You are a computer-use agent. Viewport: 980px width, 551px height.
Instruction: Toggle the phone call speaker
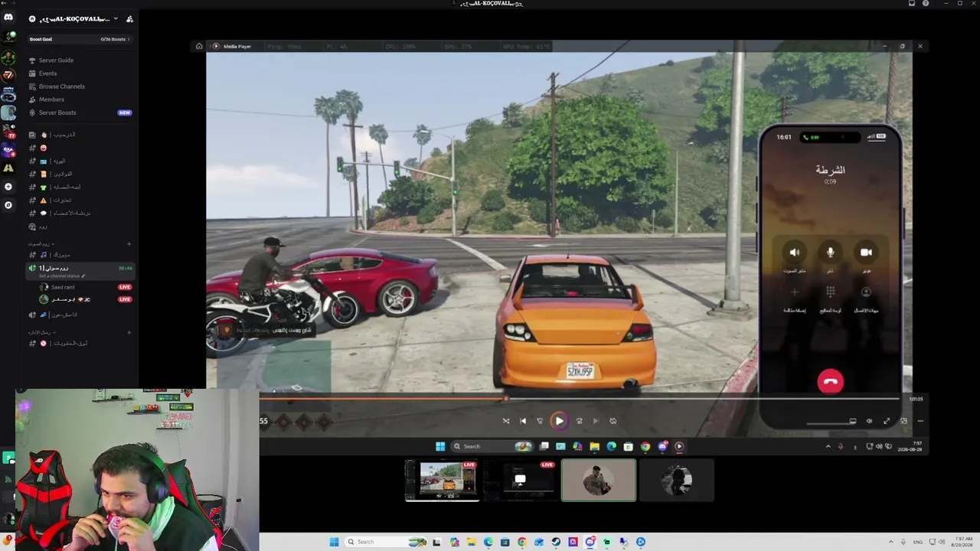795,252
